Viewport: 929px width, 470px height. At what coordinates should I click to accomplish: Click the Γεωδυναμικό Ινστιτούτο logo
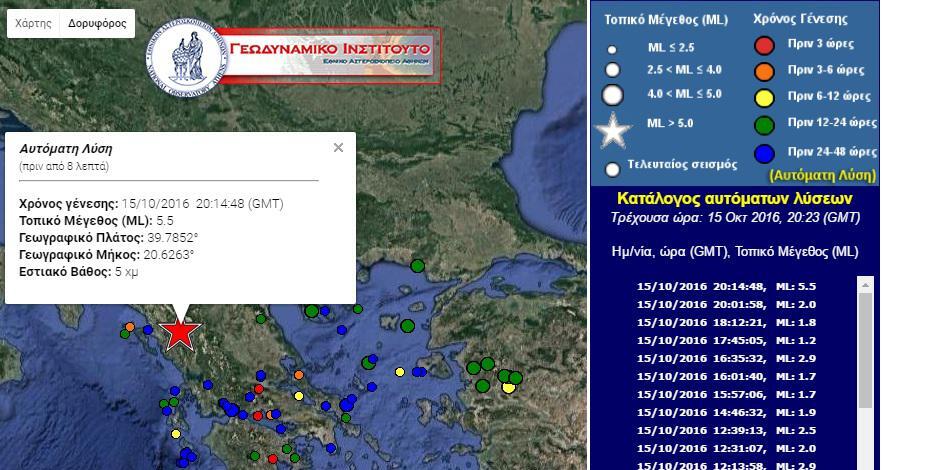[290, 54]
